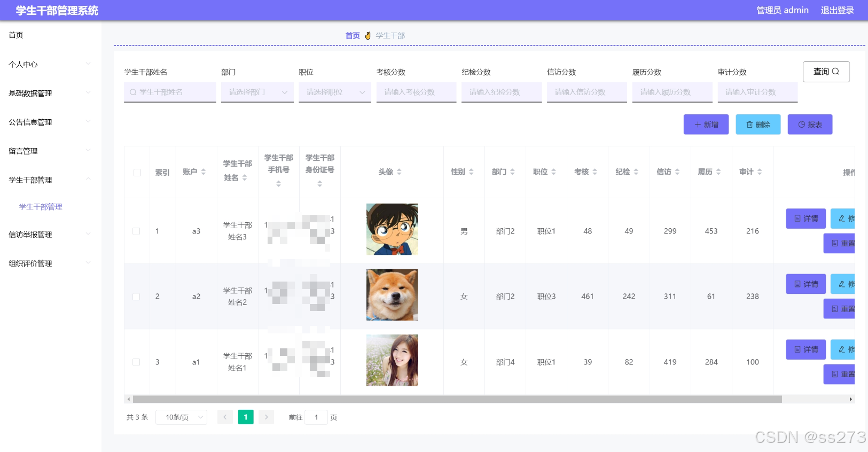This screenshot has height=452, width=868.
Task: Open the girl photo avatar for a1
Action: coord(392,360)
